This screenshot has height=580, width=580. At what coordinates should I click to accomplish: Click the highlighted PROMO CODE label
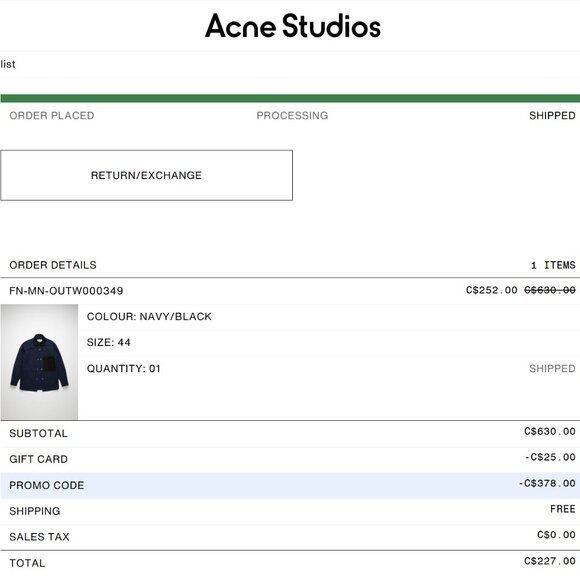(47, 485)
